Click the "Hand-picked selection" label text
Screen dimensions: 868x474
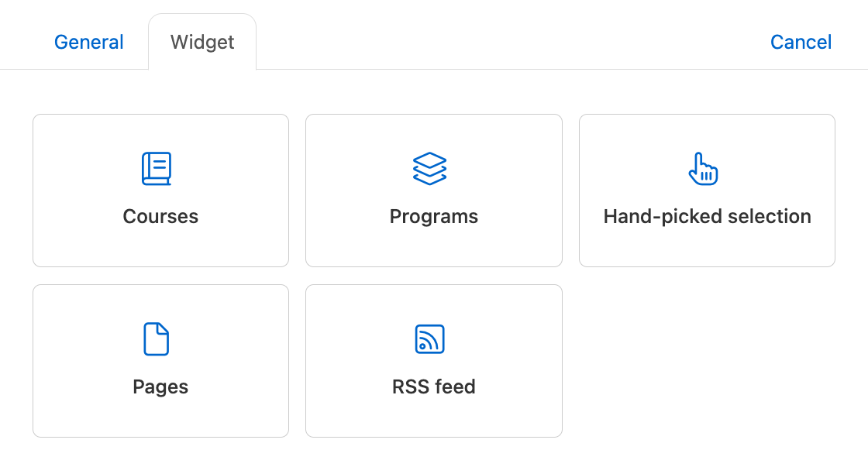707,216
